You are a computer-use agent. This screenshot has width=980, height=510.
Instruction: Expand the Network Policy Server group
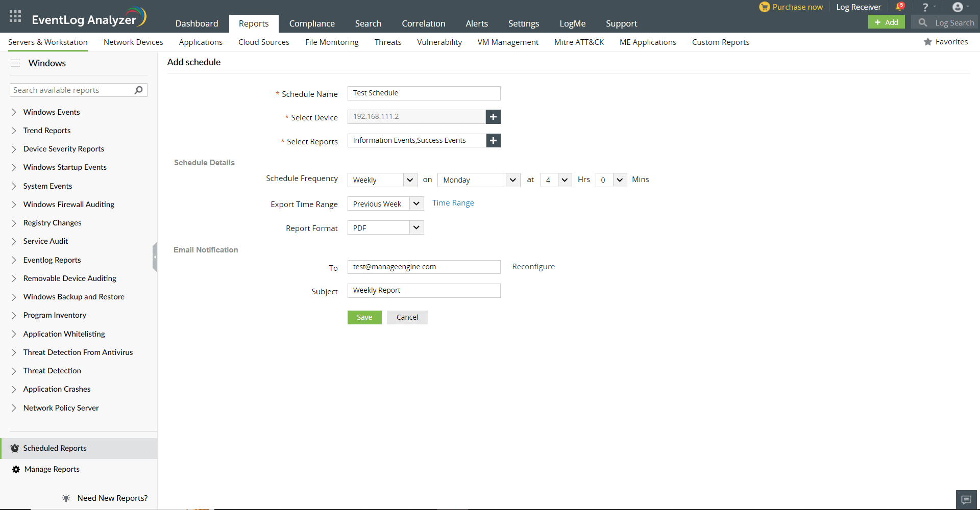point(14,408)
